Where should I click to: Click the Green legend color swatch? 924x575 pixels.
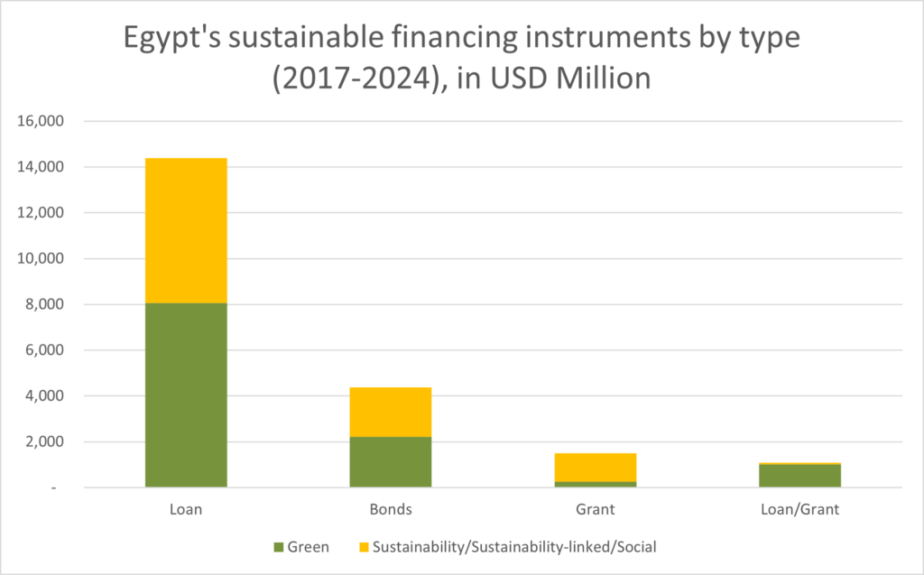click(279, 547)
